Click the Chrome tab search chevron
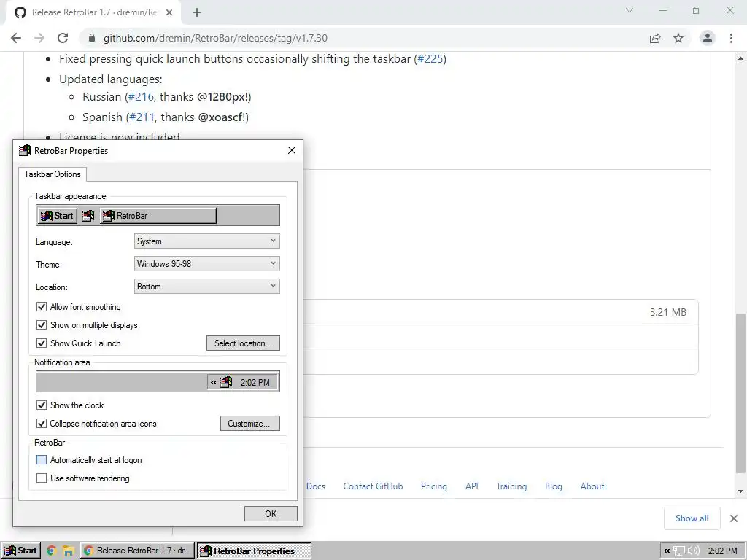Image resolution: width=747 pixels, height=560 pixels. coord(630,10)
